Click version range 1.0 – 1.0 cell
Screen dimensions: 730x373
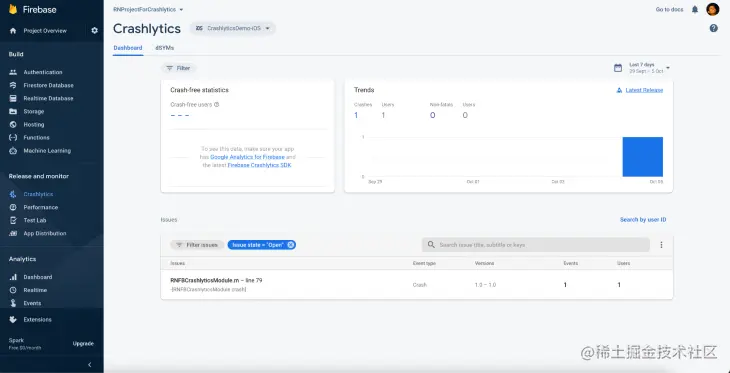tap(485, 285)
